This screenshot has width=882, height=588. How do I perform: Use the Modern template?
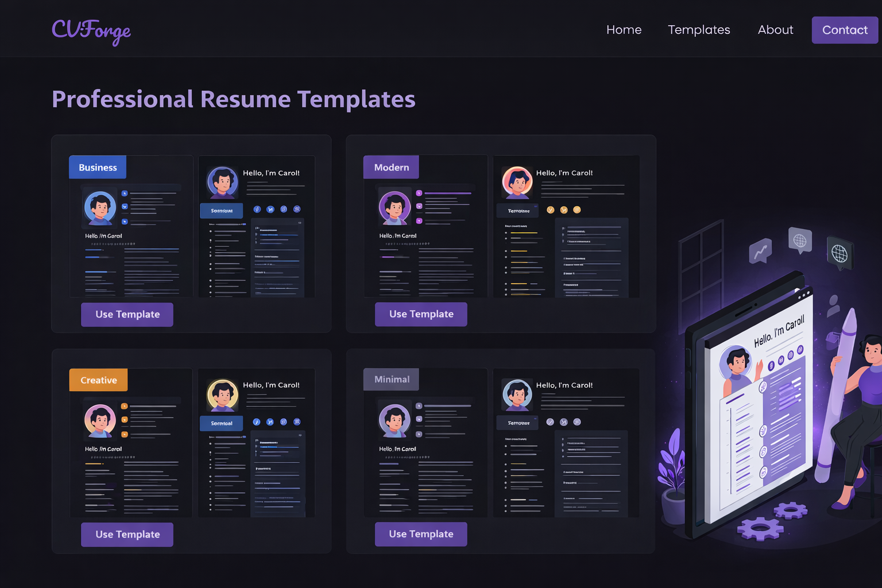coord(421,315)
